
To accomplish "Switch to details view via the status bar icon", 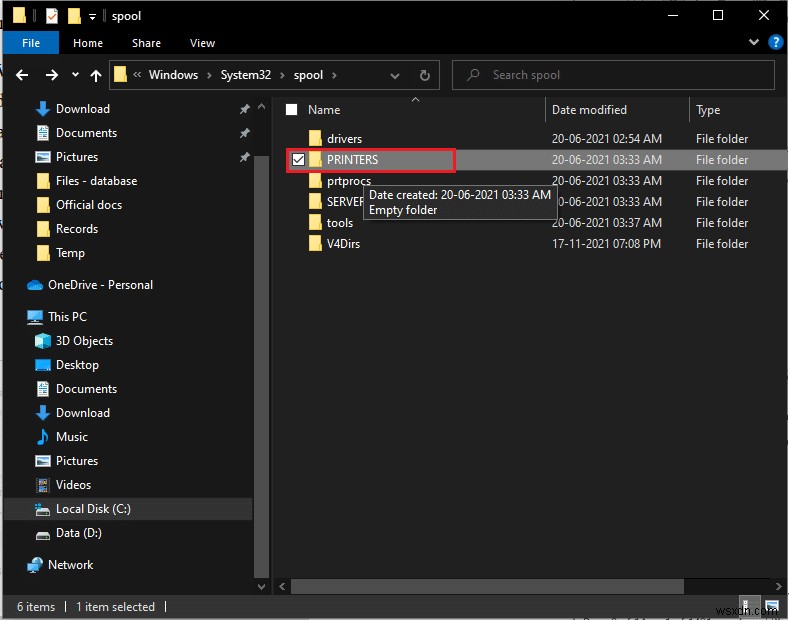I will 749,605.
